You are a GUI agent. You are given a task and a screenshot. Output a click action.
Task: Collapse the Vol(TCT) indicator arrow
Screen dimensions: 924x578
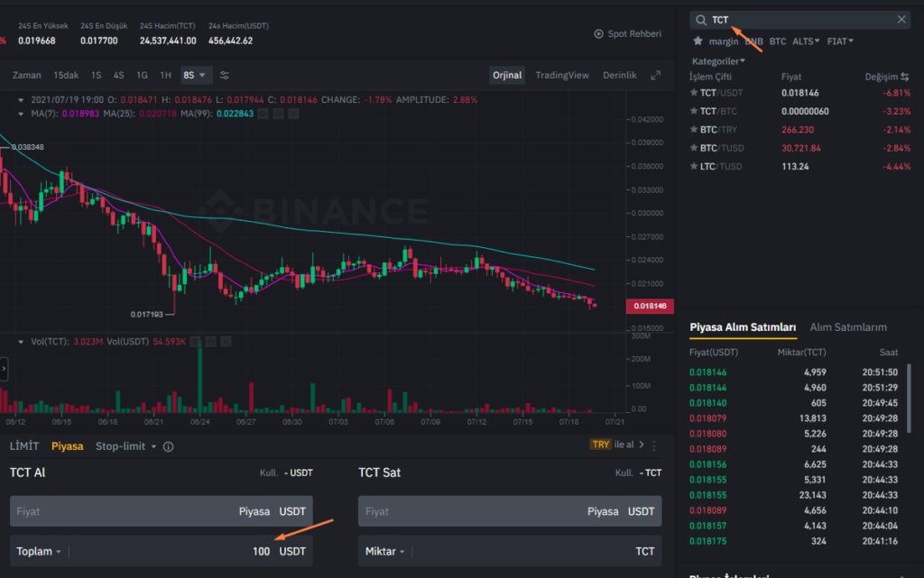(x=21, y=342)
